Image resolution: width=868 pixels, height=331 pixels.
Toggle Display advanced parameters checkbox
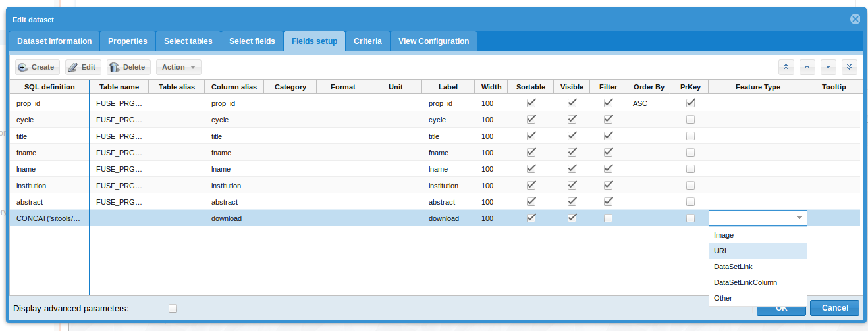[173, 308]
